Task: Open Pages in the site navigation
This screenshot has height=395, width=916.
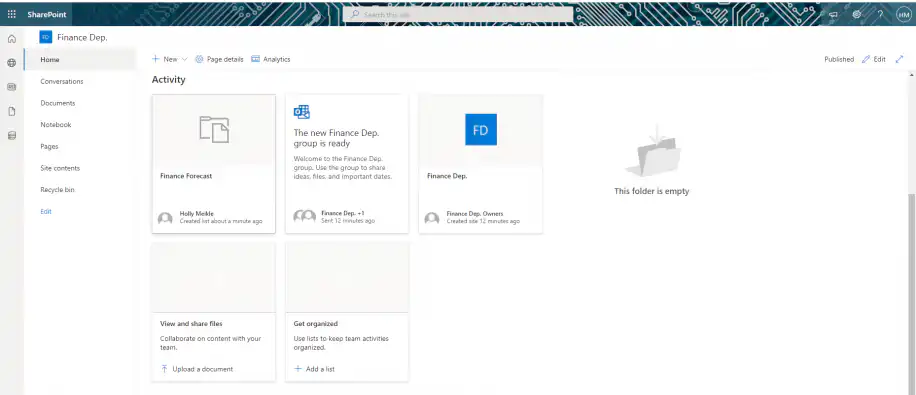Action: (49, 147)
